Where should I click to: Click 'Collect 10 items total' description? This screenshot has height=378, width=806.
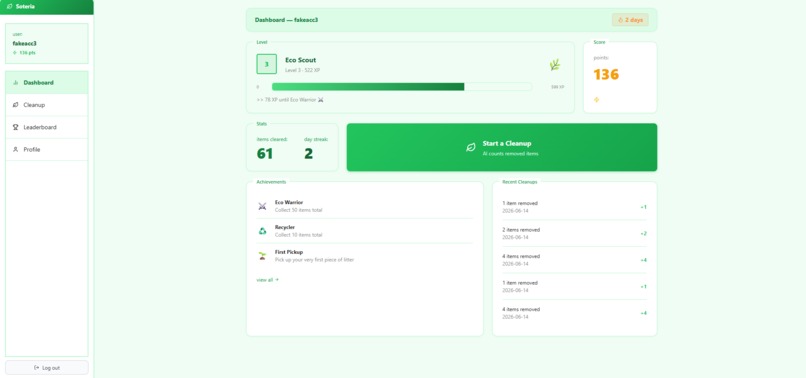point(299,235)
